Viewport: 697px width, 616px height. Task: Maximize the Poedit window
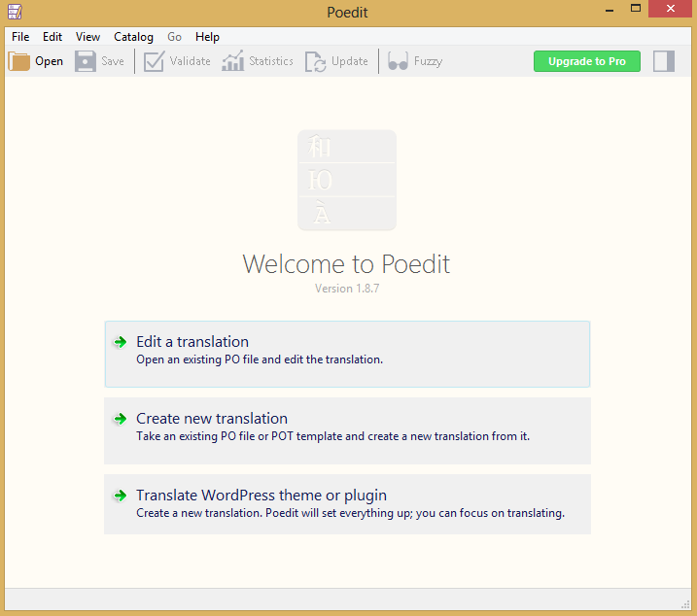pyautogui.click(x=636, y=9)
